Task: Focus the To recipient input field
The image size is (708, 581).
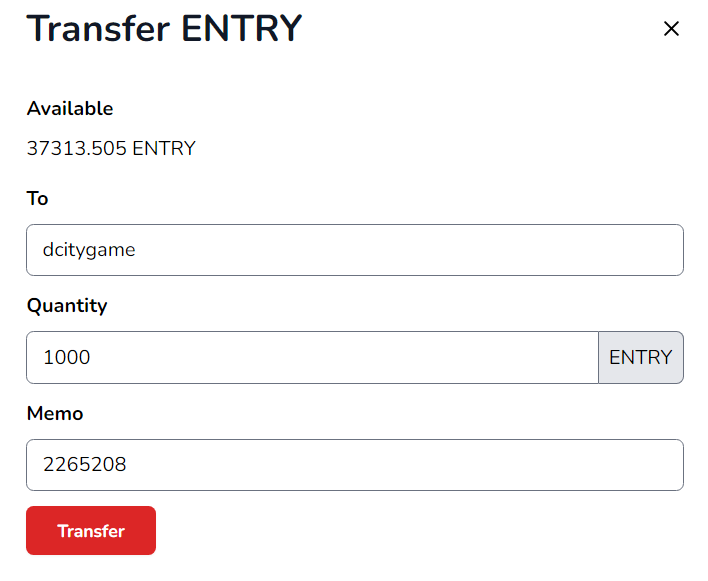Action: (x=355, y=250)
